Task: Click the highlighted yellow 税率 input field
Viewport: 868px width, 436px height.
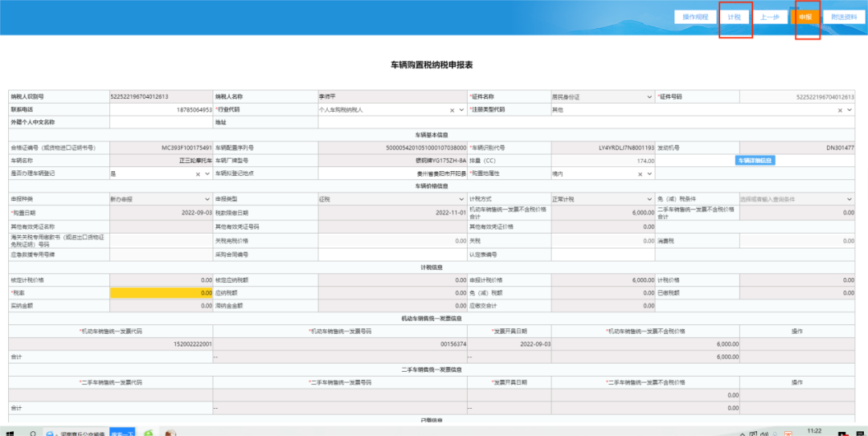Action: [x=161, y=293]
